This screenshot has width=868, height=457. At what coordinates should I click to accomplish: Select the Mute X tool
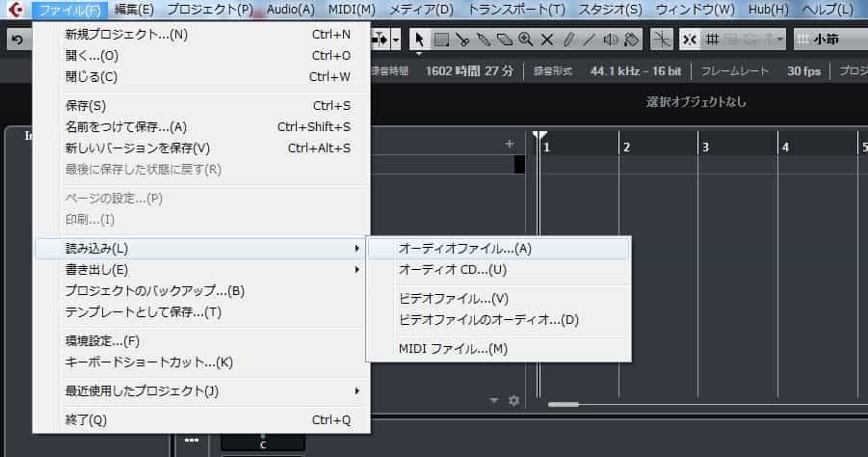547,40
